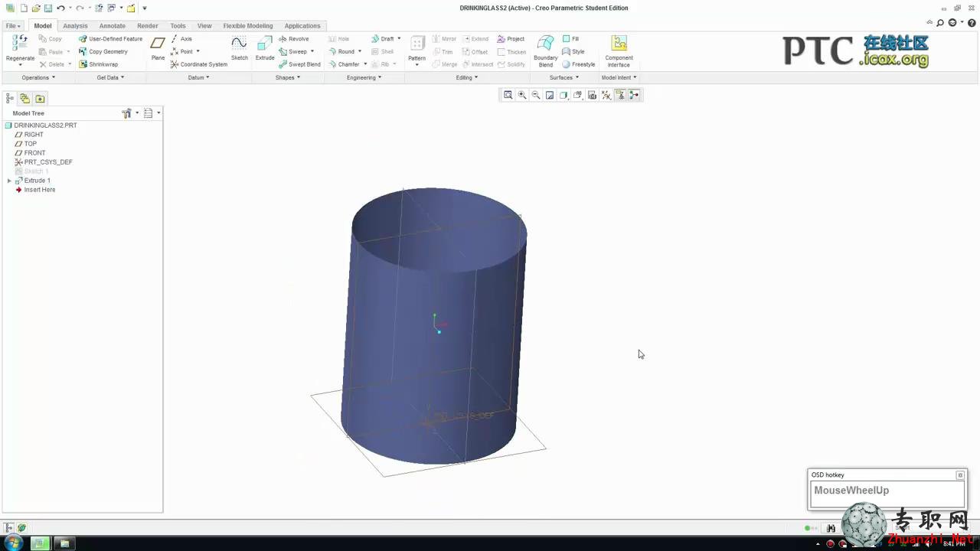The image size is (980, 551).
Task: Expand the Shapes group dropdown
Action: tap(288, 77)
